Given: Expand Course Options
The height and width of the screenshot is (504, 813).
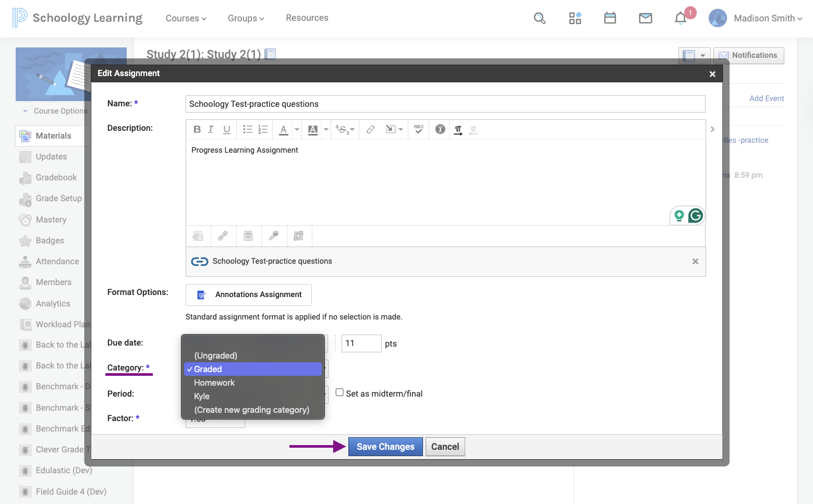Looking at the screenshot, I should [55, 111].
